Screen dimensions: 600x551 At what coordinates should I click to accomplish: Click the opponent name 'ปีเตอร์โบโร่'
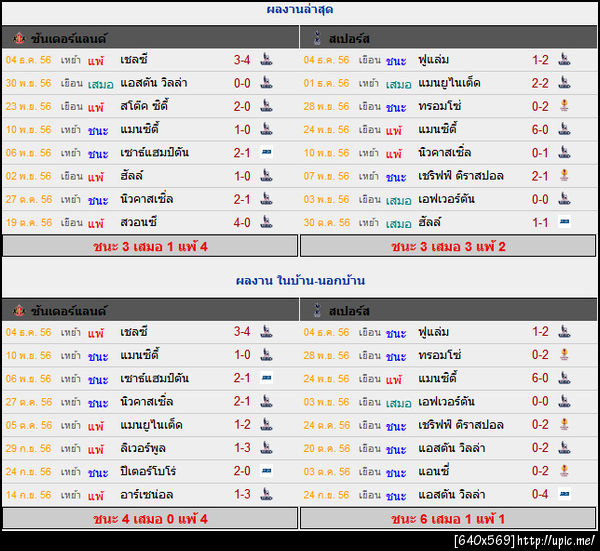coord(148,471)
